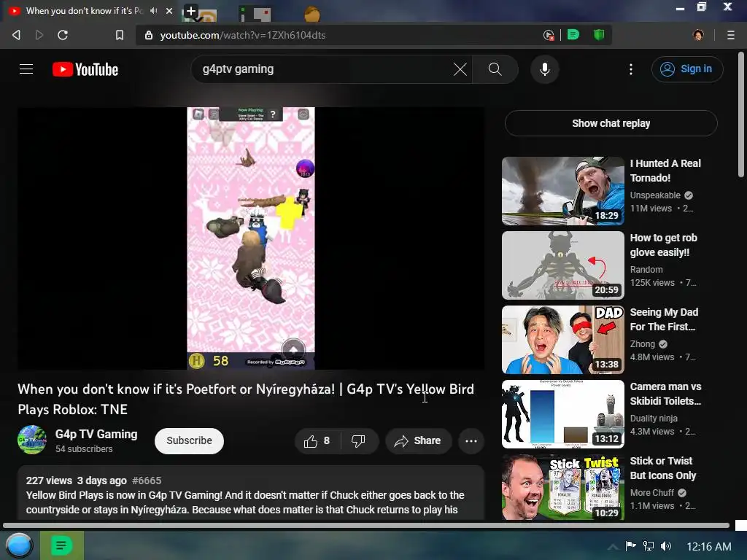Submit search with magnifier icon

click(x=495, y=69)
